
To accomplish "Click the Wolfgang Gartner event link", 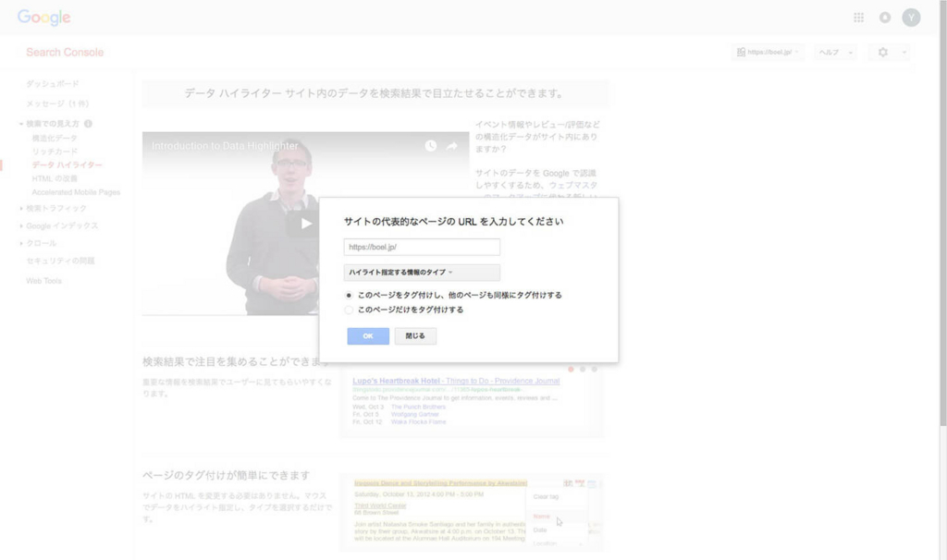I will click(x=414, y=415).
